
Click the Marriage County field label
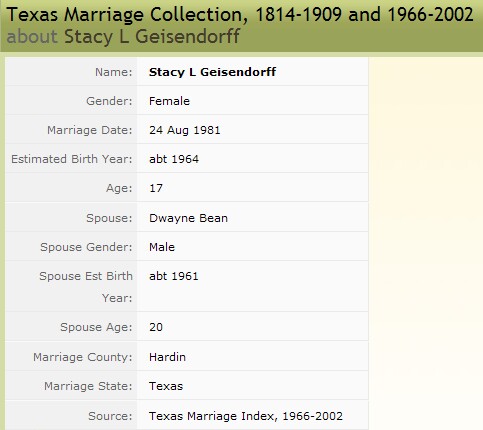pos(83,357)
